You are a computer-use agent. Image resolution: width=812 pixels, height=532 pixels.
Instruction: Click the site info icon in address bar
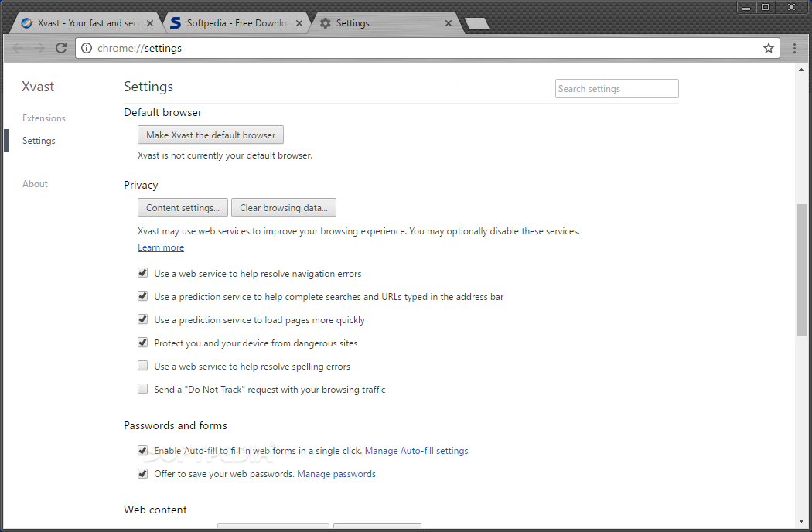pos(87,48)
